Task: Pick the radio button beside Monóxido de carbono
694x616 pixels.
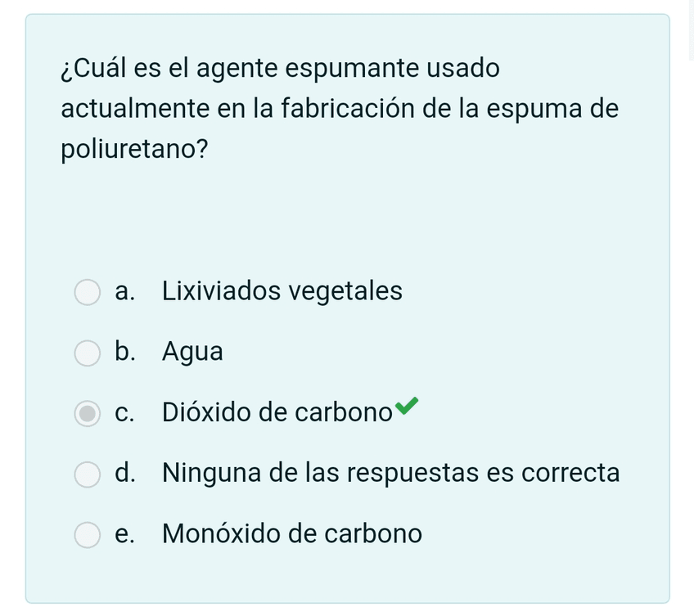Action: 88,534
